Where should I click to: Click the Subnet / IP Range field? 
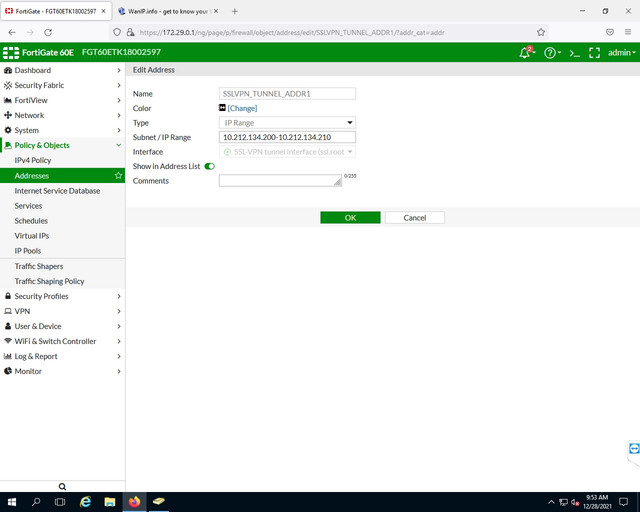(287, 137)
